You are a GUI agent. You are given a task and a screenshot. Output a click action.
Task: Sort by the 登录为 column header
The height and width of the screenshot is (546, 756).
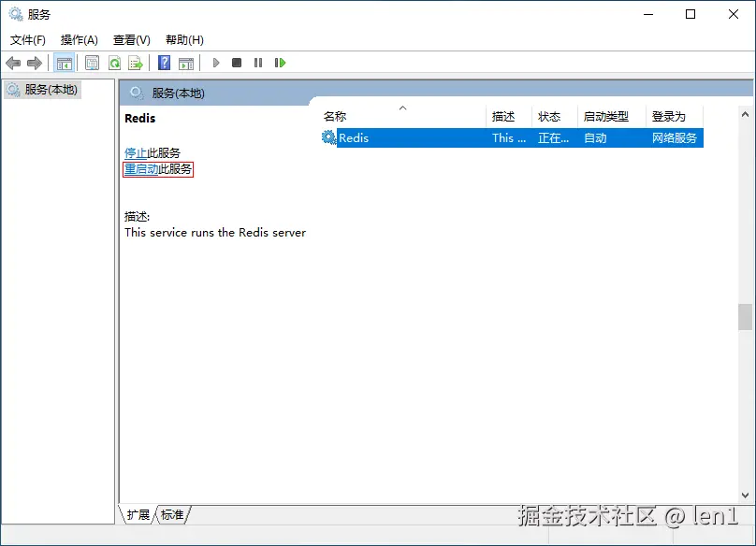point(675,117)
